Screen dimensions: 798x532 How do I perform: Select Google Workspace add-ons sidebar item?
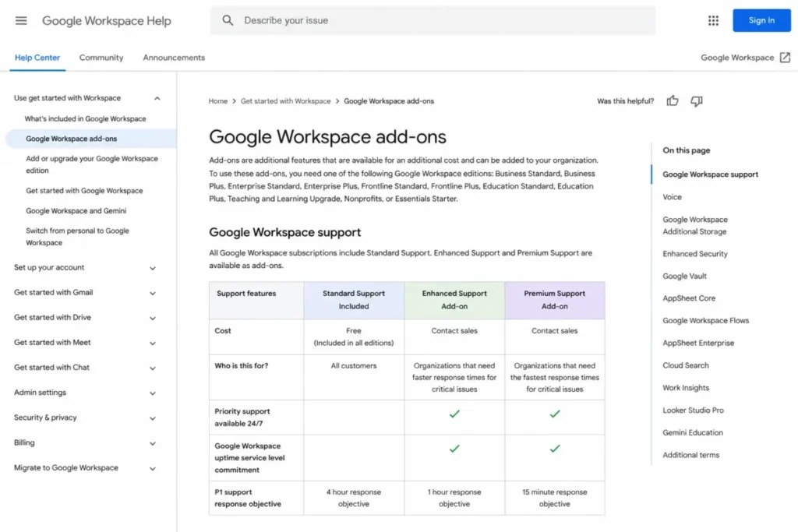point(91,139)
